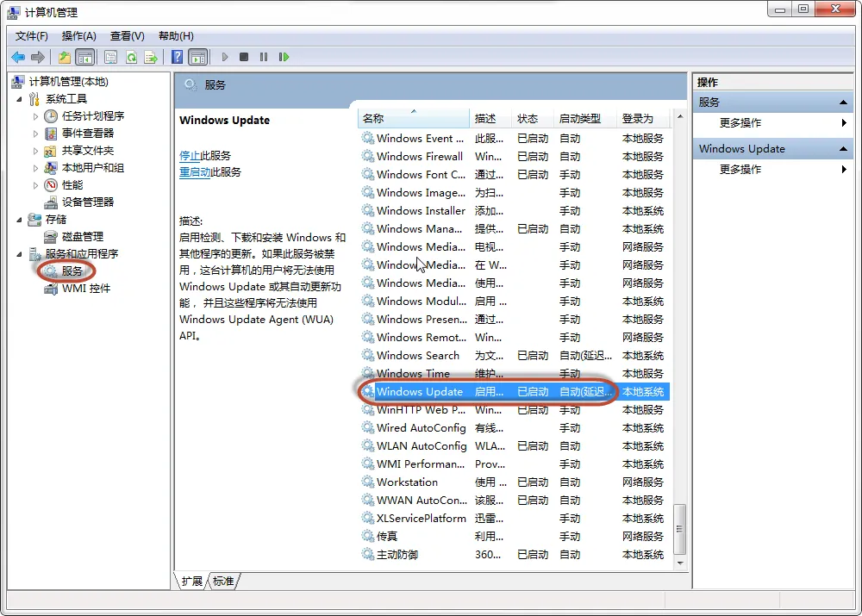Switch to the 标准 tab
862x616 pixels.
(223, 582)
